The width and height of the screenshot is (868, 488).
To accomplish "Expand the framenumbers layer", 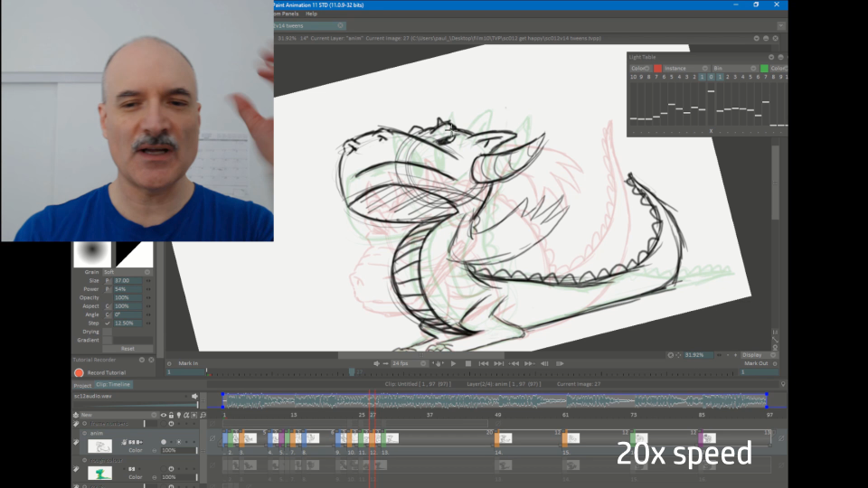I will [x=85, y=424].
